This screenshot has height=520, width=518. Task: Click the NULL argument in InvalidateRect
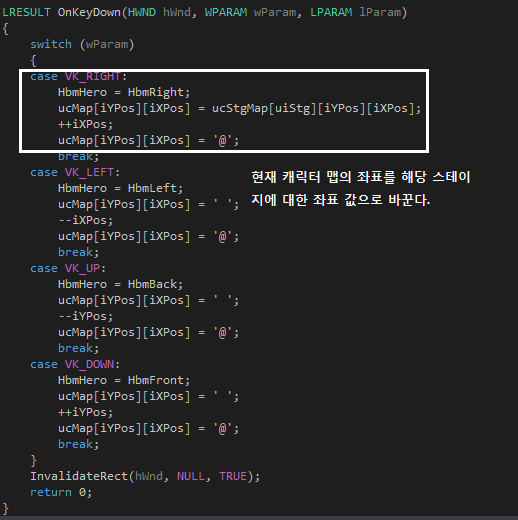point(191,476)
